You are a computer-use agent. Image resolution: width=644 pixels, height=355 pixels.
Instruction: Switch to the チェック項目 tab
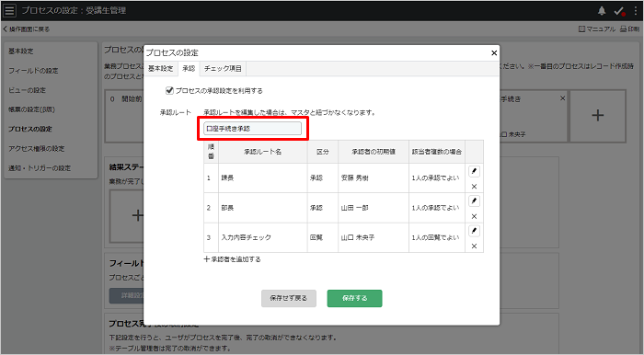pos(223,69)
